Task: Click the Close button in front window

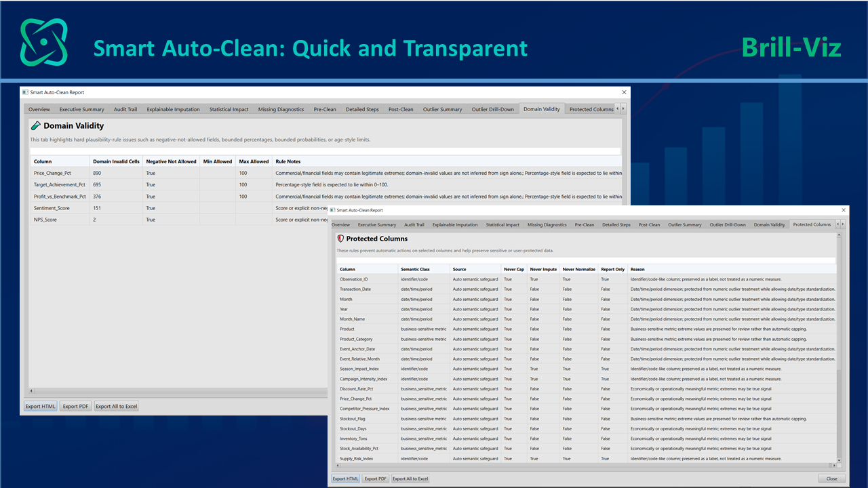Action: point(831,479)
